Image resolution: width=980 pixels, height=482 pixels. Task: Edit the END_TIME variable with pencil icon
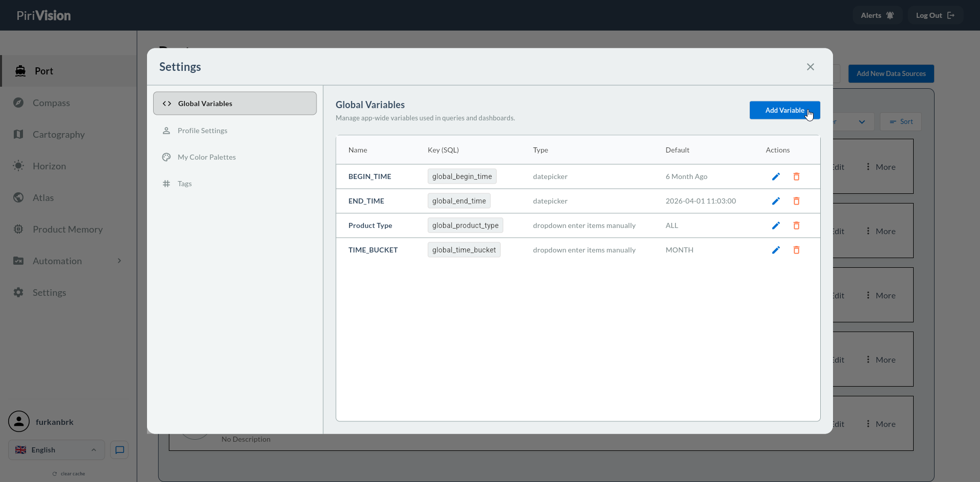pos(776,201)
